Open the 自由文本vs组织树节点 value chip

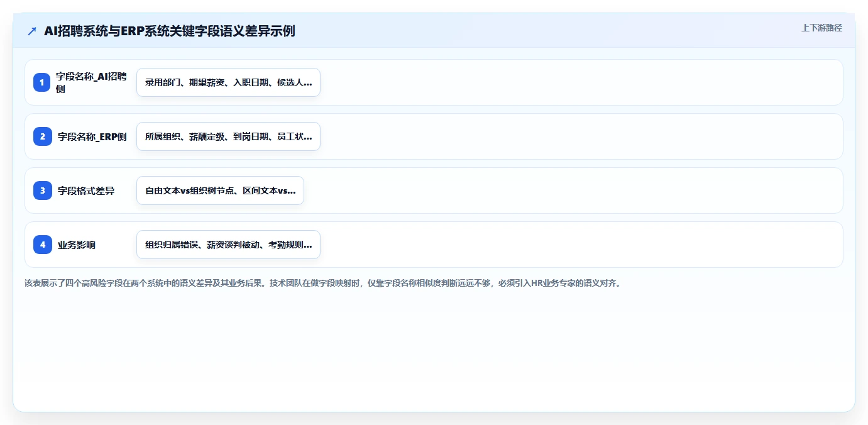220,190
